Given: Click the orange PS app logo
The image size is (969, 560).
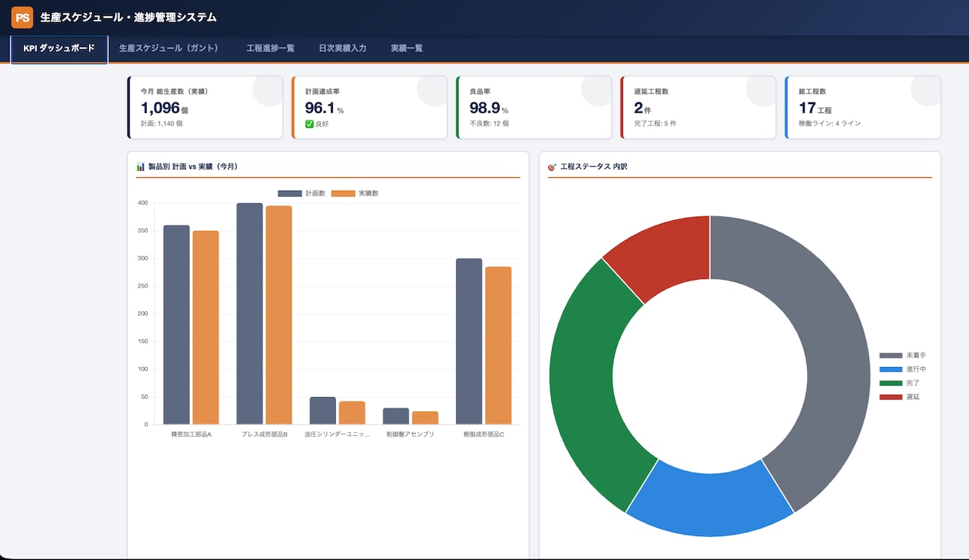Looking at the screenshot, I should tap(22, 17).
